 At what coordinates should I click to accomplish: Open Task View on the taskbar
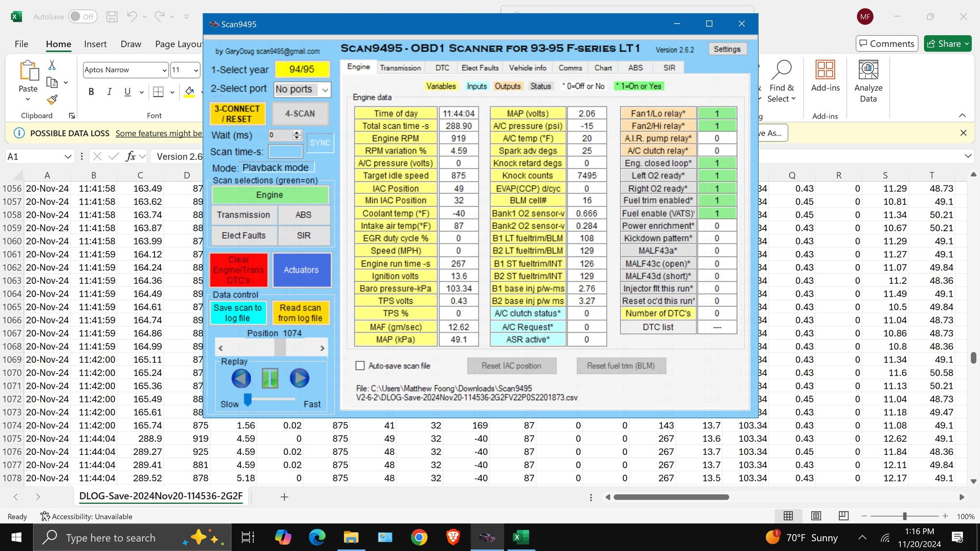[248, 537]
